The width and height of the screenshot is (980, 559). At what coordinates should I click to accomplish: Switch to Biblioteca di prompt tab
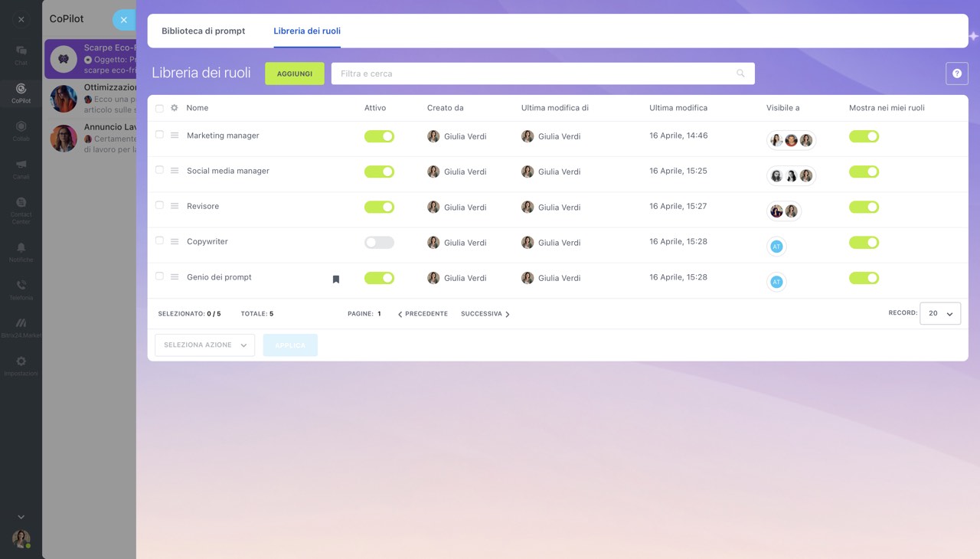click(203, 31)
